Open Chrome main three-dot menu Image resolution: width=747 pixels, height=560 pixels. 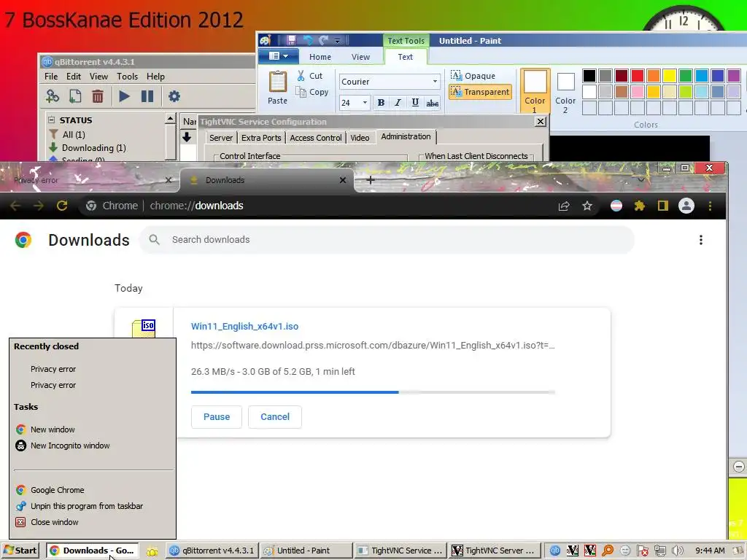[x=710, y=206]
